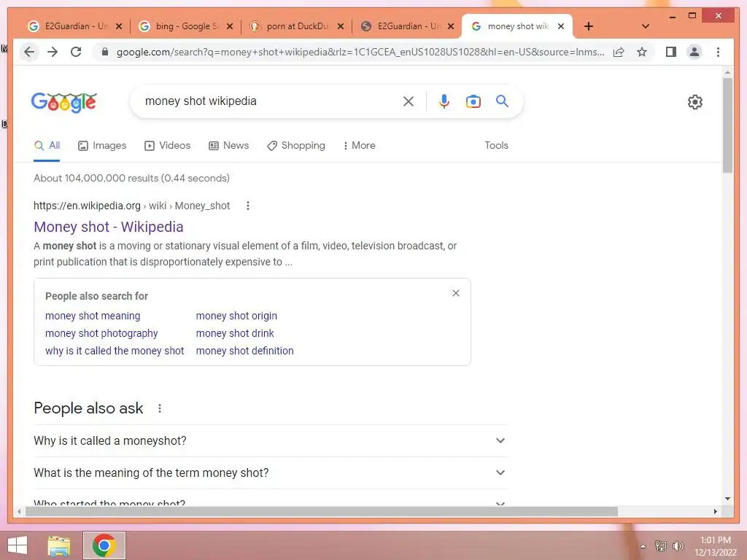Search why is it called the money shot
This screenshot has width=747, height=560.
click(115, 351)
